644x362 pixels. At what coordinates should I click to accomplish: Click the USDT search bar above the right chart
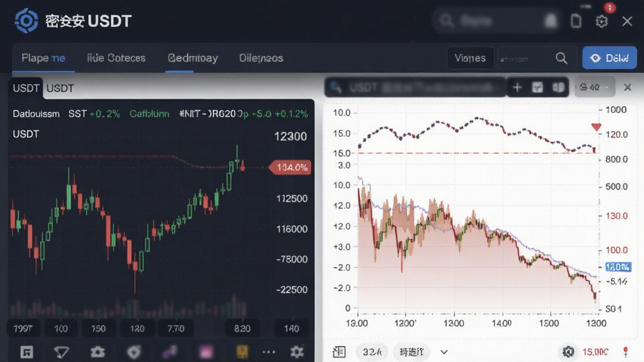[415, 87]
